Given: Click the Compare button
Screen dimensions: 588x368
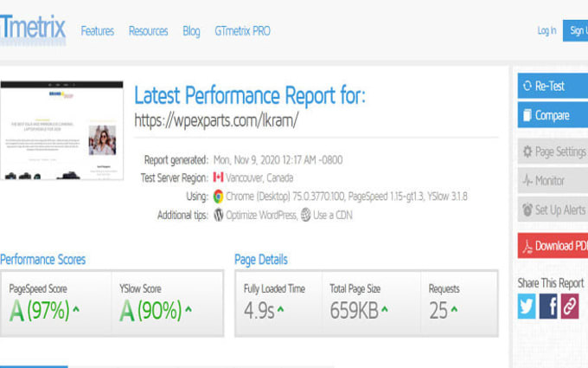Looking at the screenshot, I should click(553, 115).
